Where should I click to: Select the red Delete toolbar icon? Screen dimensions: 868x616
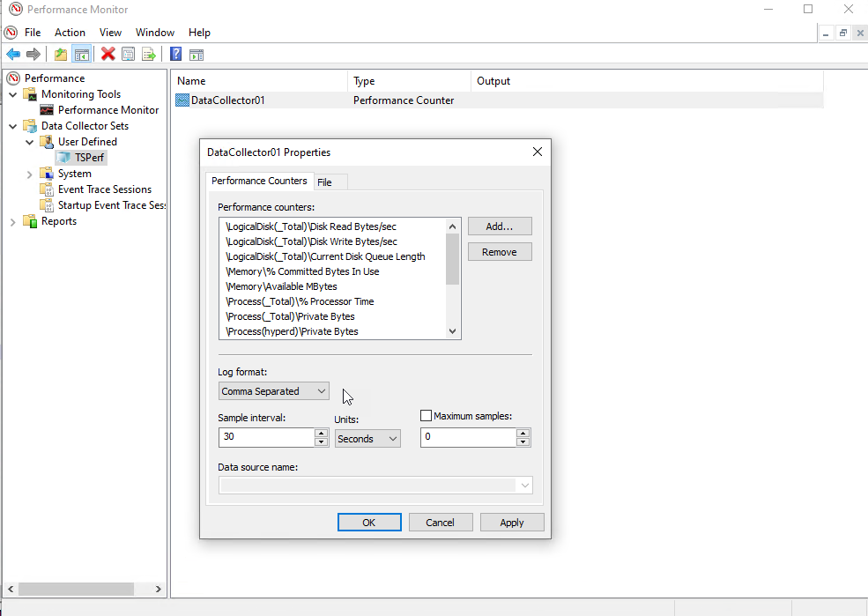pos(108,54)
